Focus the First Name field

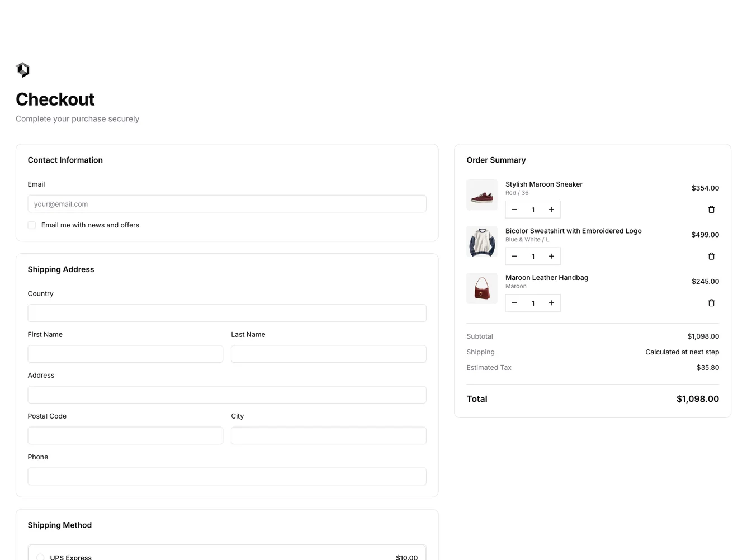point(125,354)
